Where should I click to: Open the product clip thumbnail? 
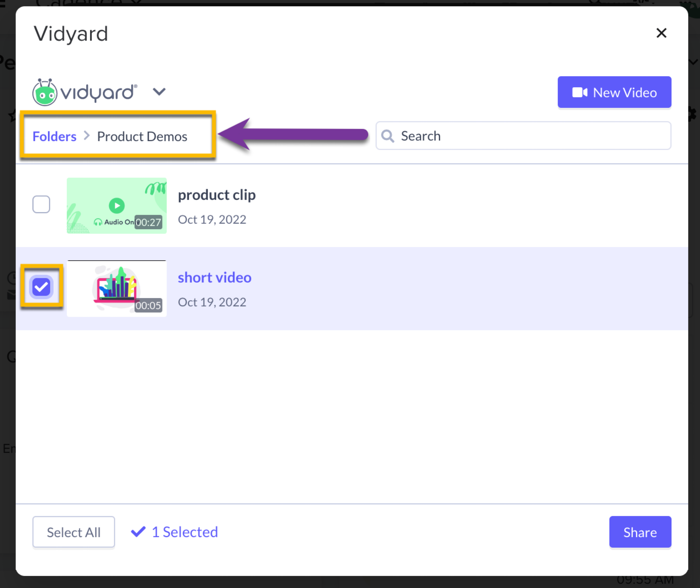pos(117,205)
